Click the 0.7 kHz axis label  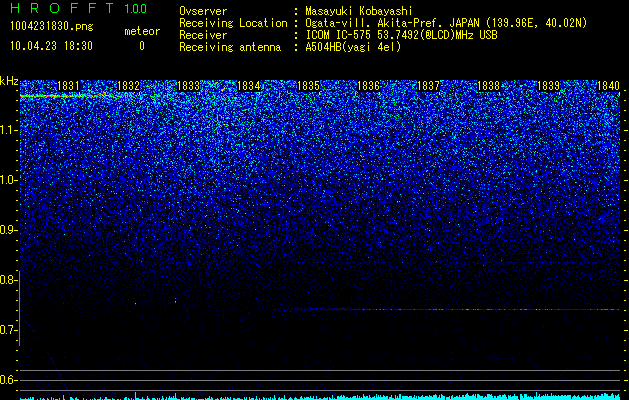[8, 330]
